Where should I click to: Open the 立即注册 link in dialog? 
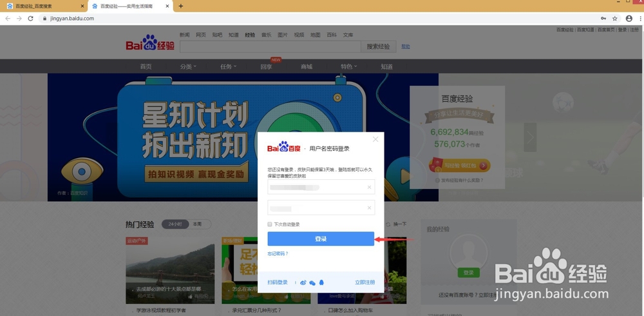click(x=365, y=282)
